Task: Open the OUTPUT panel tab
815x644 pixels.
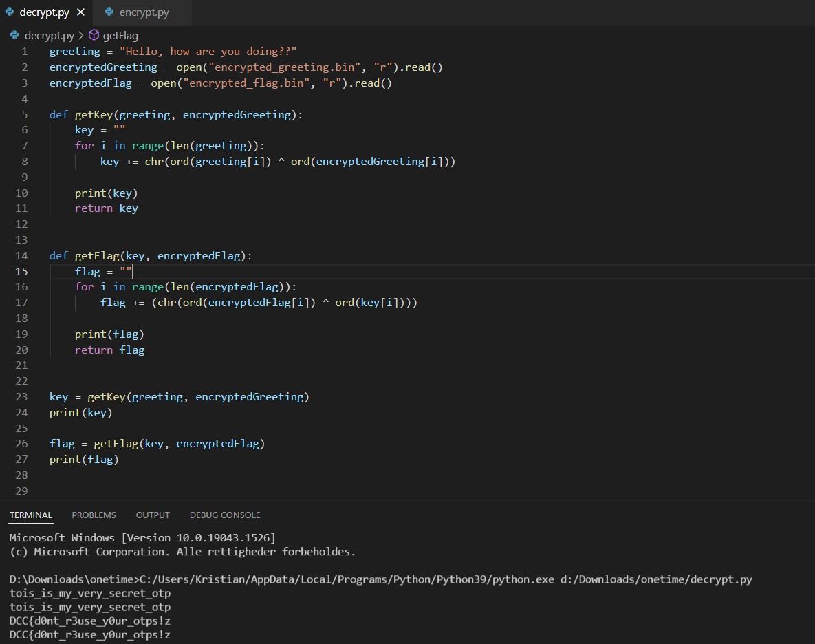Action: click(153, 515)
